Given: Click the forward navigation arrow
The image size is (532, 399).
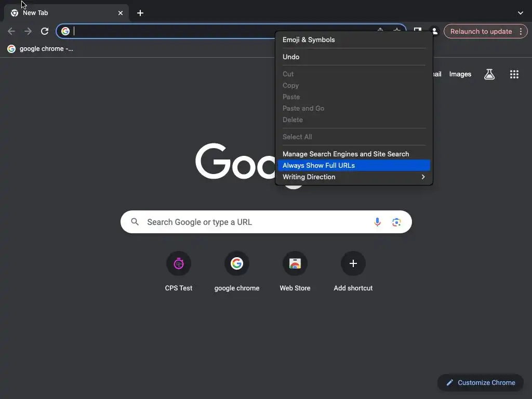Looking at the screenshot, I should 28,31.
